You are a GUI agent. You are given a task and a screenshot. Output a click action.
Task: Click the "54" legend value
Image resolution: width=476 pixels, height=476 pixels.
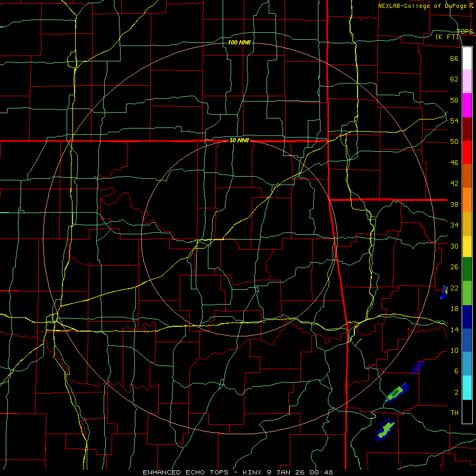coord(454,121)
